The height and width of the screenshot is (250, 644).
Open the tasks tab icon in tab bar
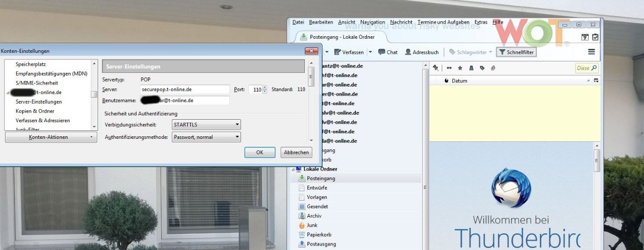[595, 37]
